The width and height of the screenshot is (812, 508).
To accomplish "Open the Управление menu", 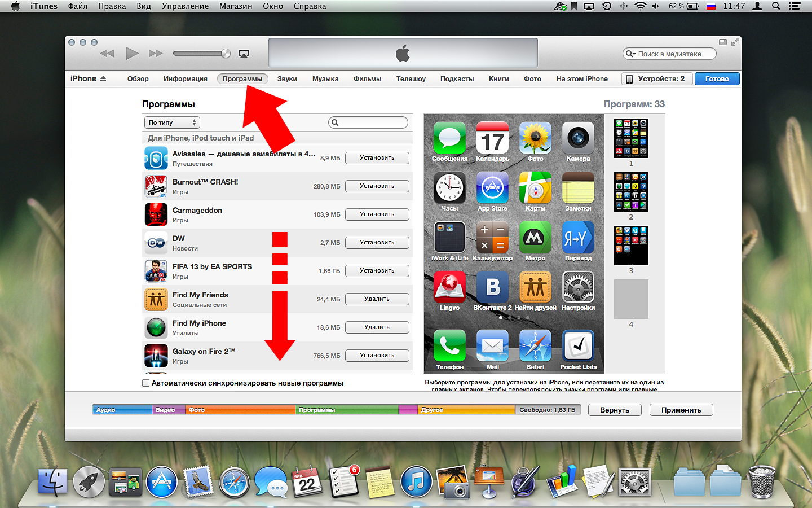I will (x=186, y=6).
